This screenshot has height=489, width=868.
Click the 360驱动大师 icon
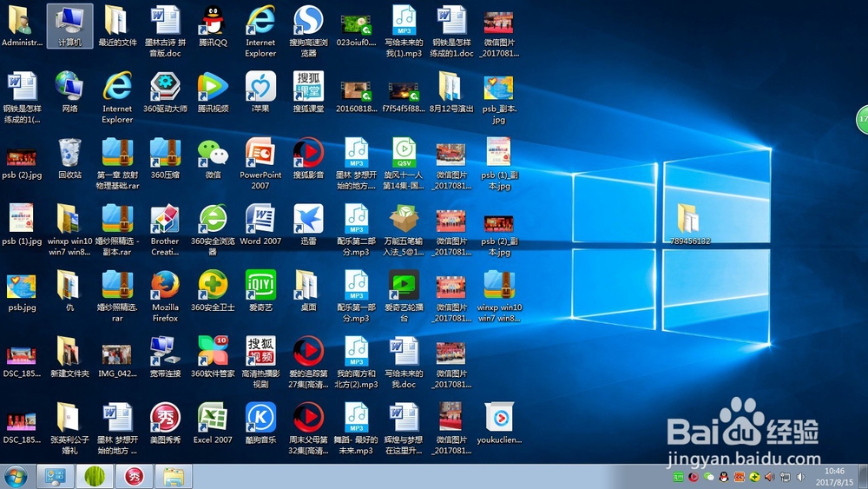tap(165, 92)
